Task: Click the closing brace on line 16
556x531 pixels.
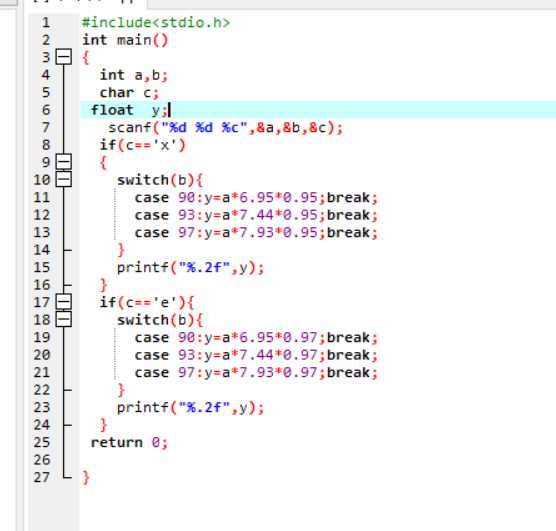Action: 103,285
